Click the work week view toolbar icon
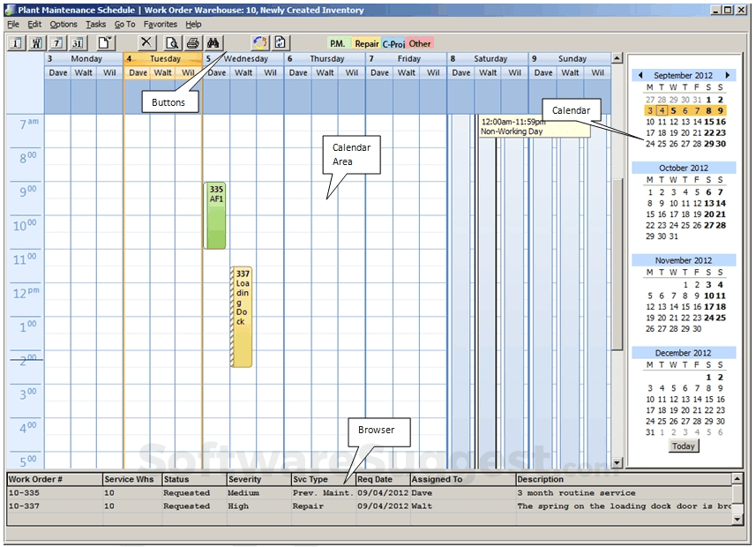The image size is (756, 547). (x=37, y=42)
